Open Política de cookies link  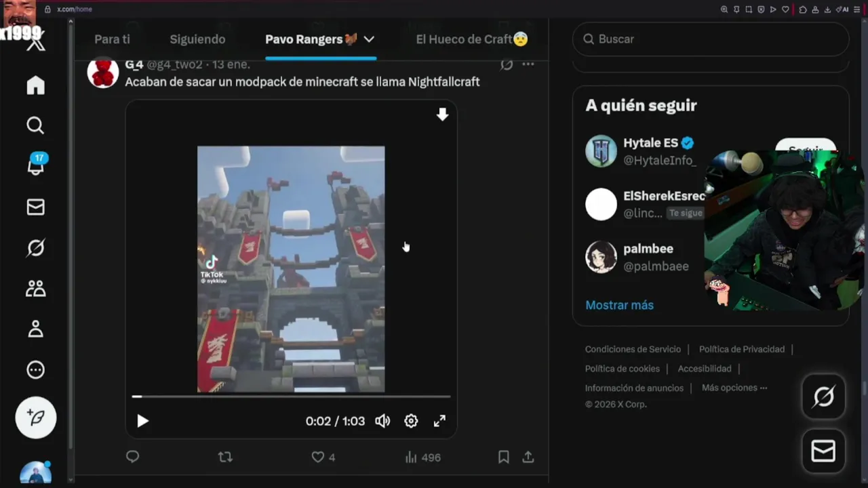pos(623,369)
